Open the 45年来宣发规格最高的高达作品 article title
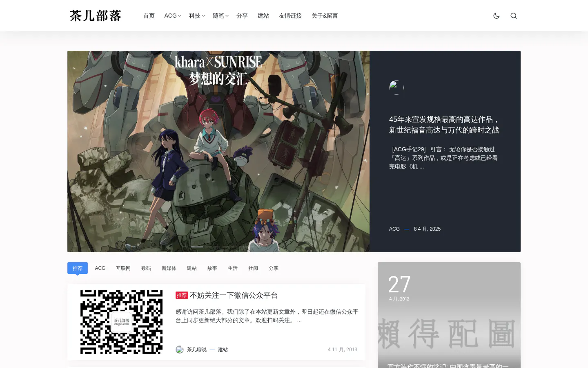This screenshot has height=368, width=588. coord(444,125)
